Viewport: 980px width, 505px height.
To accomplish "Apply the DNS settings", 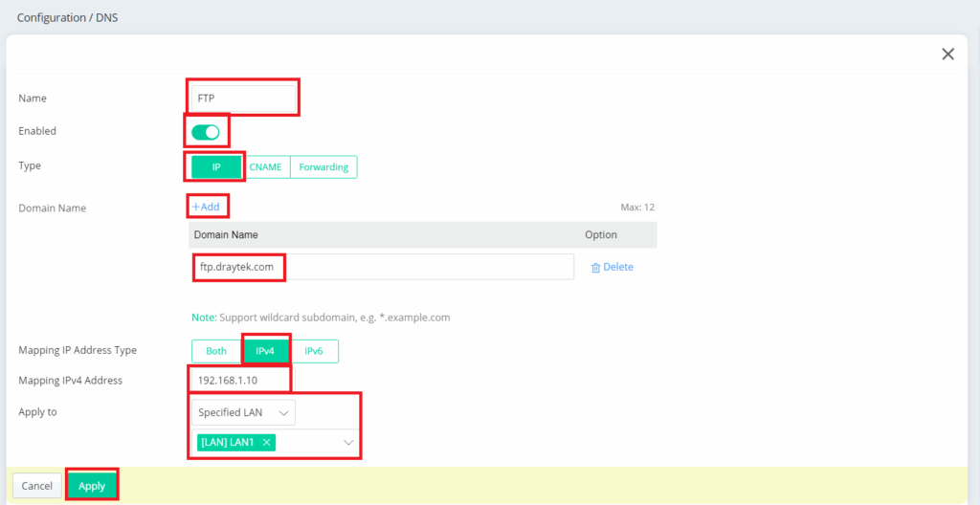I will click(x=92, y=486).
